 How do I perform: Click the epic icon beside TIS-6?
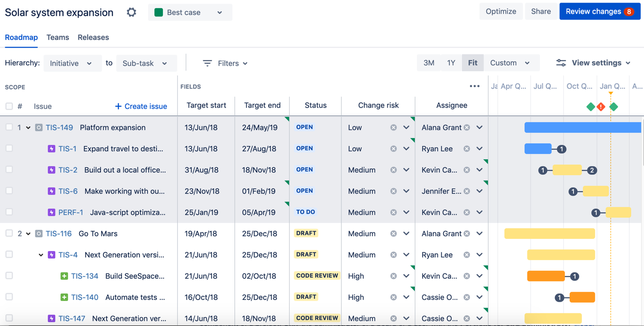click(x=51, y=191)
